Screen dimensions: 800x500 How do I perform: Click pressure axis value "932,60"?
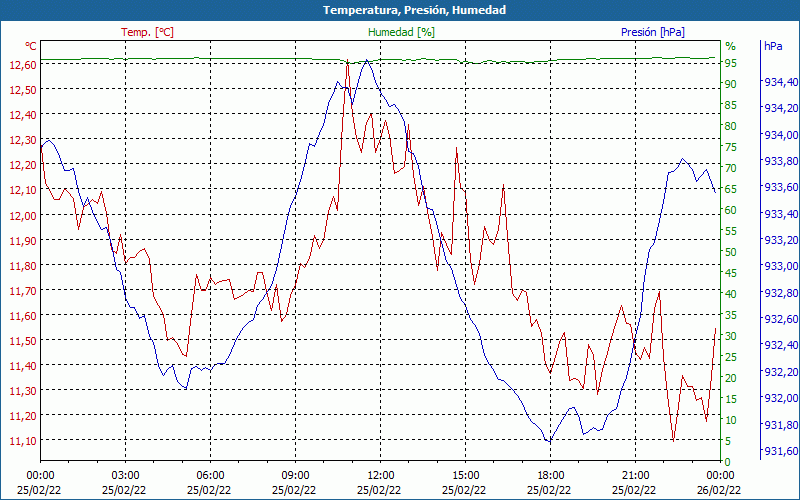(781, 318)
